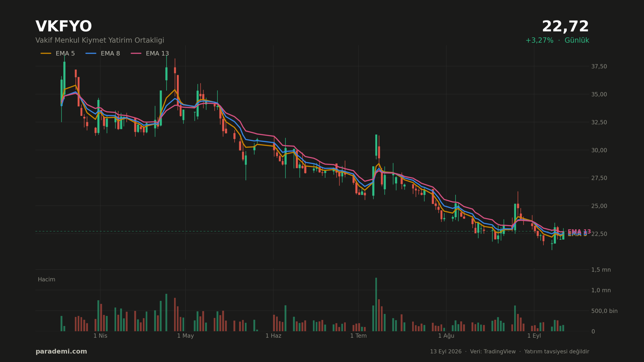The width and height of the screenshot is (644, 362).
Task: Toggle the EMA 13 legend label
Action: pos(157,53)
